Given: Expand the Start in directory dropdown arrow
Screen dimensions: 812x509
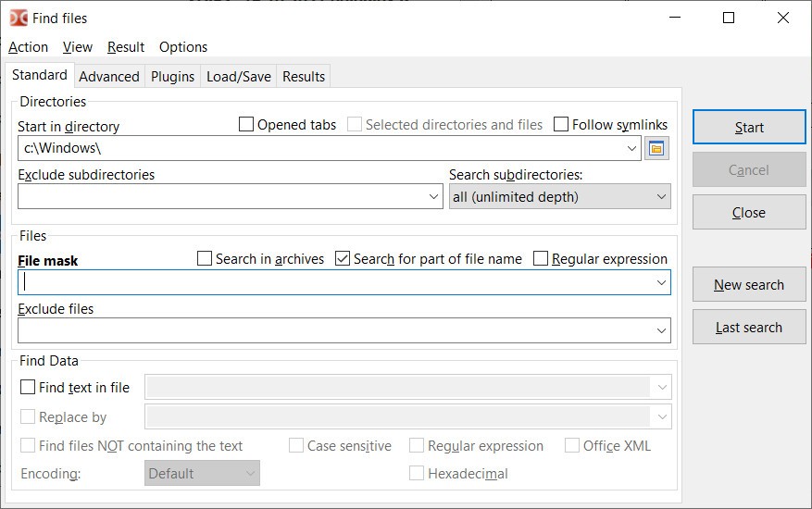Looking at the screenshot, I should coord(631,149).
